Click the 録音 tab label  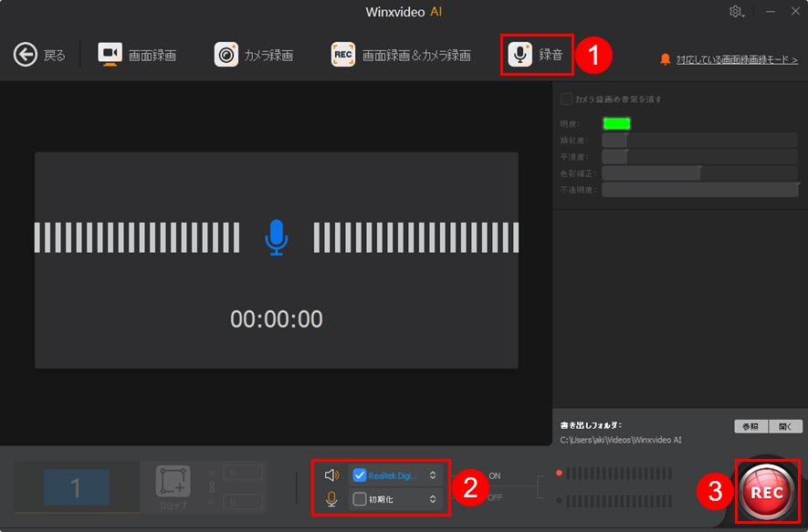point(551,55)
